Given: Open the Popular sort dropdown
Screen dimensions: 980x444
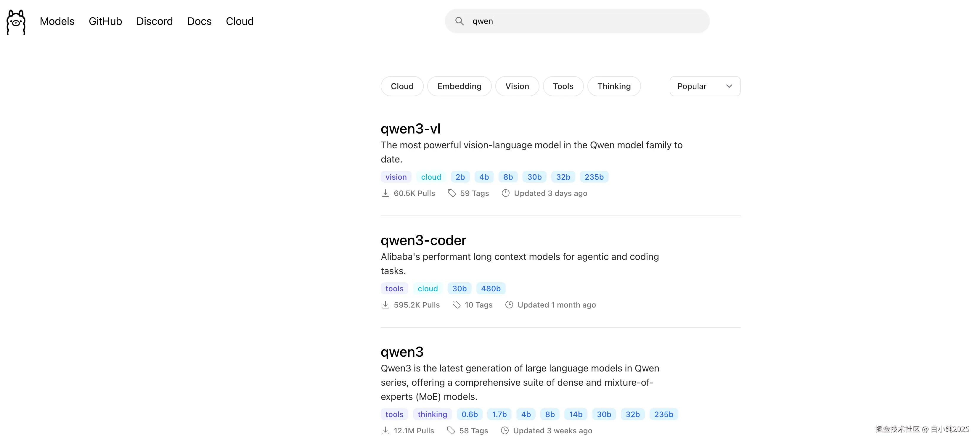Looking at the screenshot, I should (x=704, y=86).
